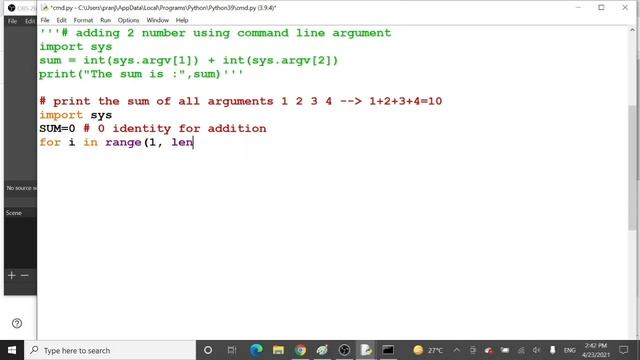Click the 'import sys' line under the red comment
This screenshot has width=640, height=360.
76,115
